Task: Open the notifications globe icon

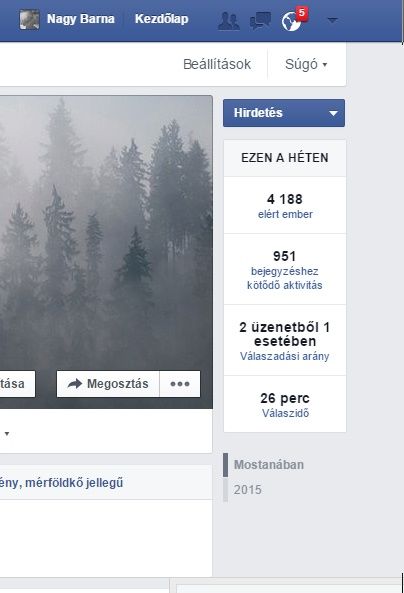Action: [x=292, y=22]
